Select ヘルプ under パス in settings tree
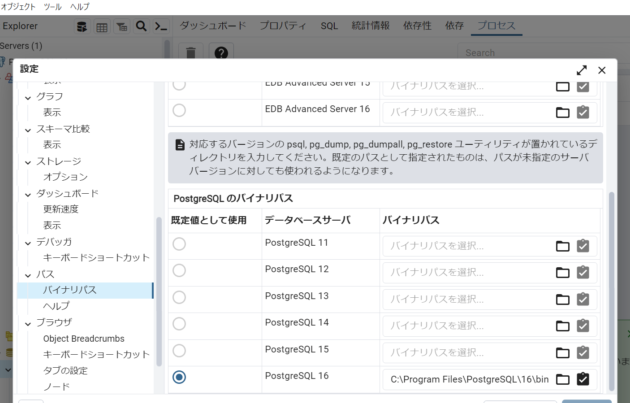Image resolution: width=630 pixels, height=403 pixels. (x=56, y=306)
